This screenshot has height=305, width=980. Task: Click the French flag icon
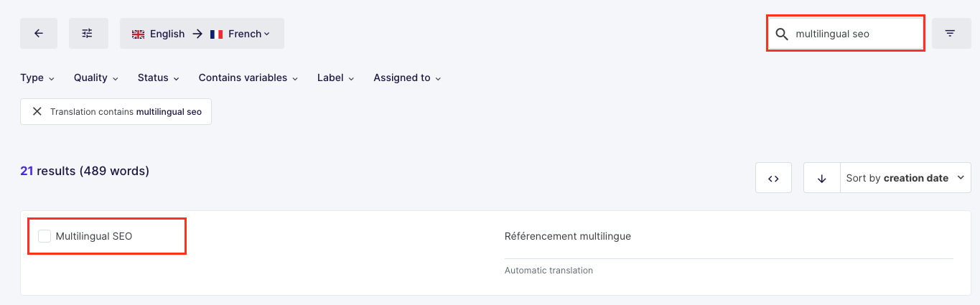tap(216, 34)
